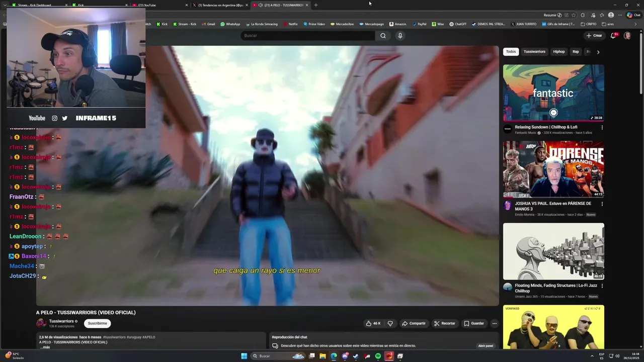Open Spotify from the taskbar
This screenshot has width=644, height=362.
378,356
